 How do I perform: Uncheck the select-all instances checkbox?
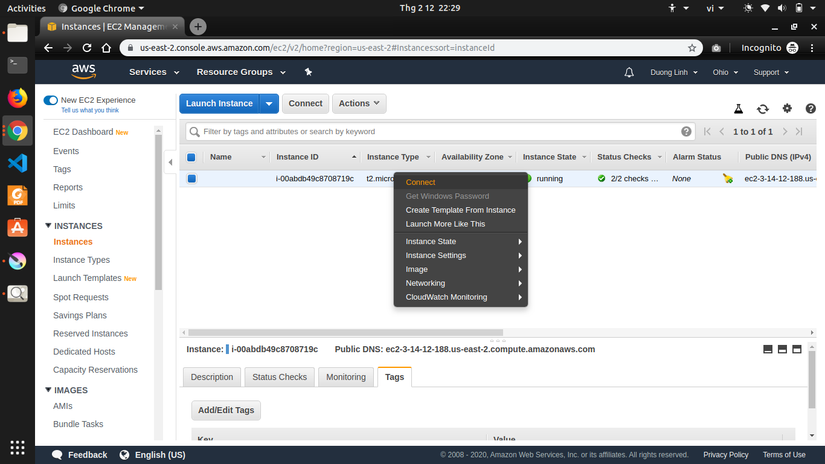click(191, 157)
